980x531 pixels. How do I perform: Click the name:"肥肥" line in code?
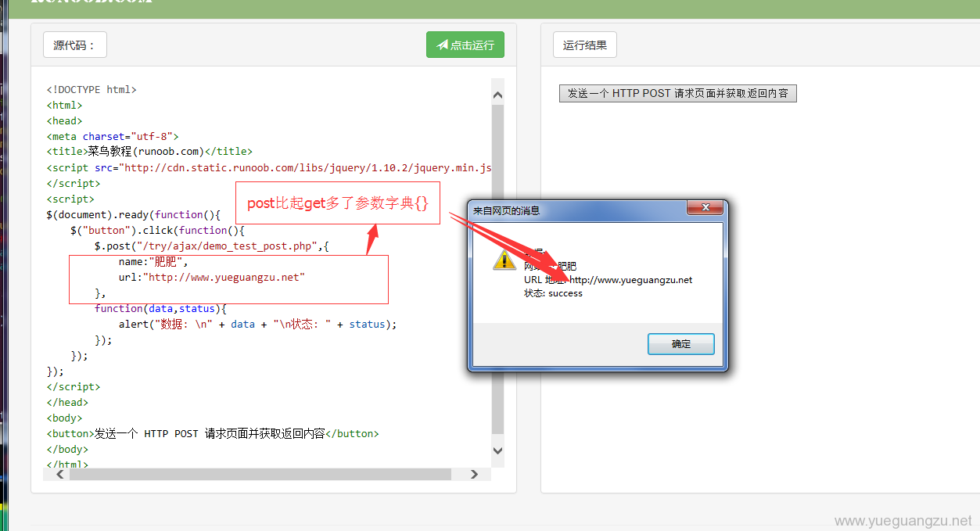point(153,261)
